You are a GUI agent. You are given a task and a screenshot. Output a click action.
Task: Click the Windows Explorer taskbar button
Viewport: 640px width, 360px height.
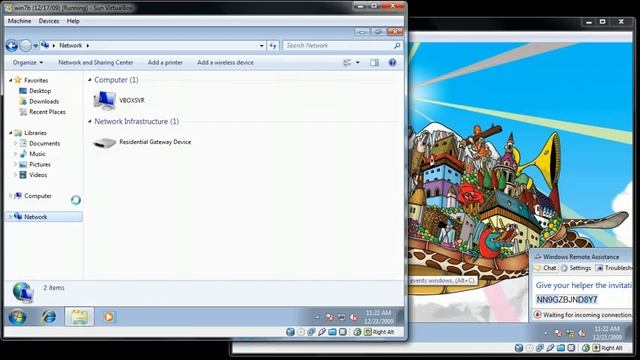click(x=79, y=317)
